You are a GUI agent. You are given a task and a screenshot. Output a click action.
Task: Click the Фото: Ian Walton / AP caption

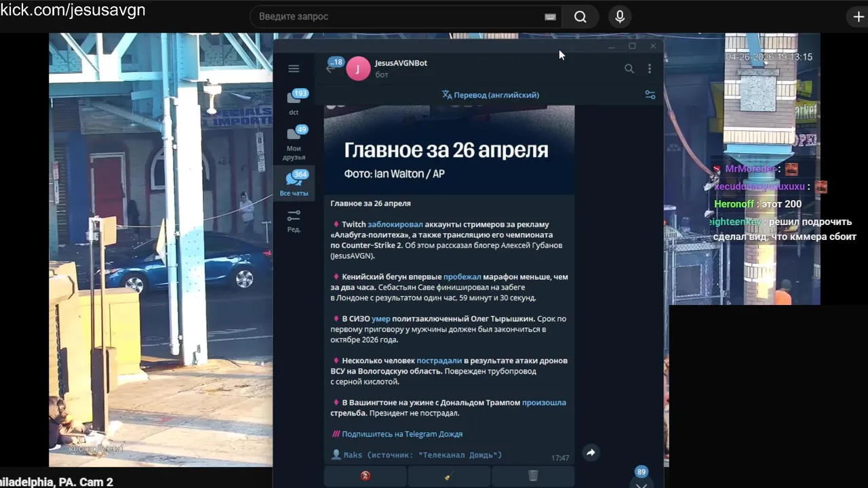pos(395,174)
